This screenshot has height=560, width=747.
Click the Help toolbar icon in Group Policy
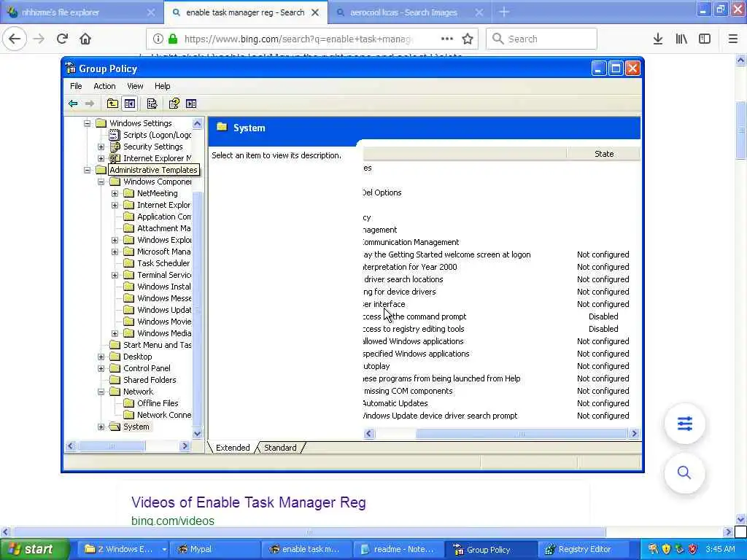pyautogui.click(x=174, y=104)
